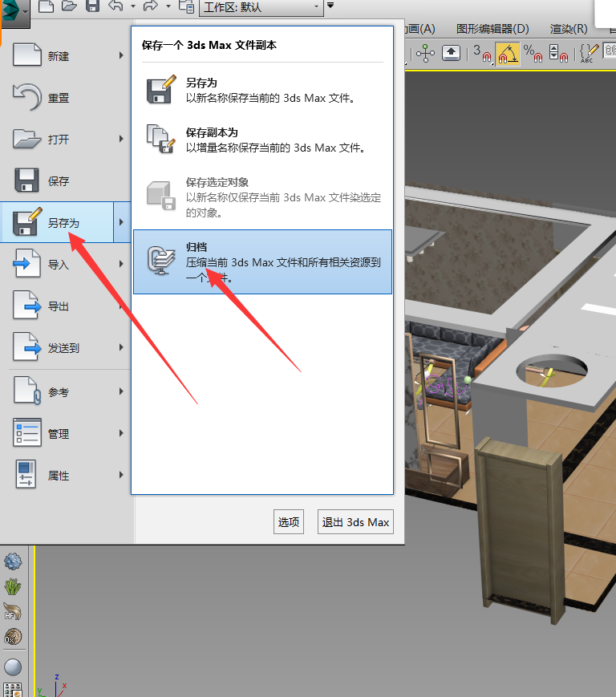This screenshot has width=616, height=697.
Task: Toggle the 3D Snaps button
Action: click(x=483, y=54)
